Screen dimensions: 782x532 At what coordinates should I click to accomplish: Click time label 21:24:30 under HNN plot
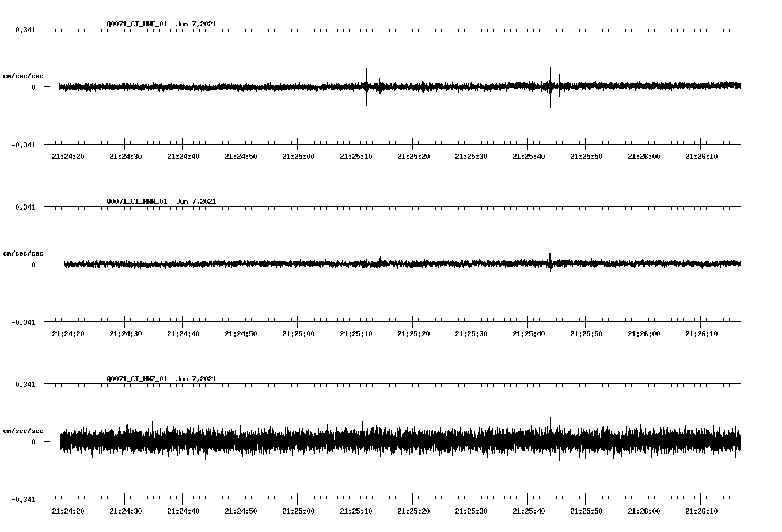pyautogui.click(x=126, y=333)
